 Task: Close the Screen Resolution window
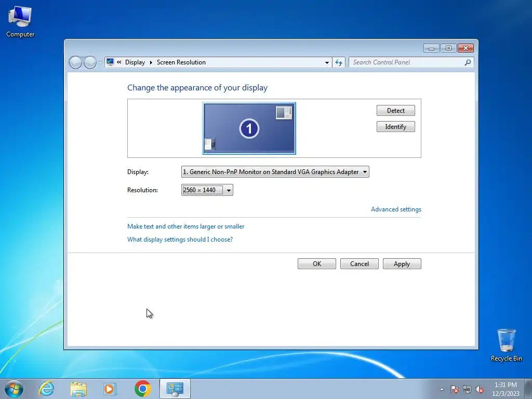click(x=466, y=48)
